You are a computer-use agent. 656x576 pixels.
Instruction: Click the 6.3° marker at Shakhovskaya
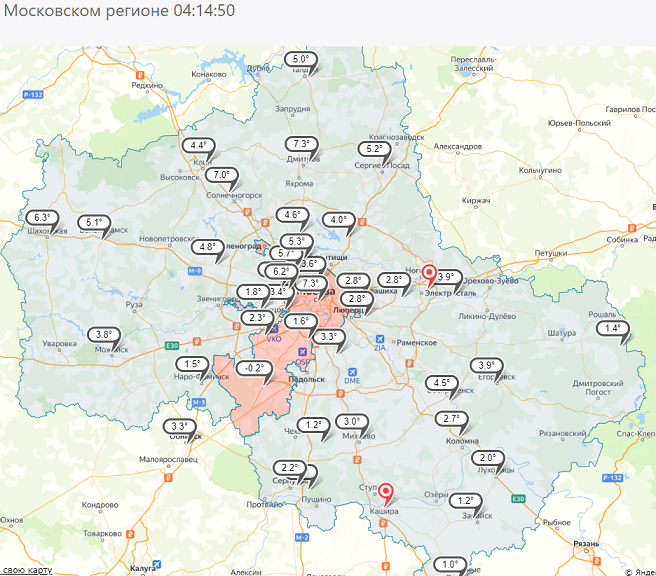(x=42, y=217)
